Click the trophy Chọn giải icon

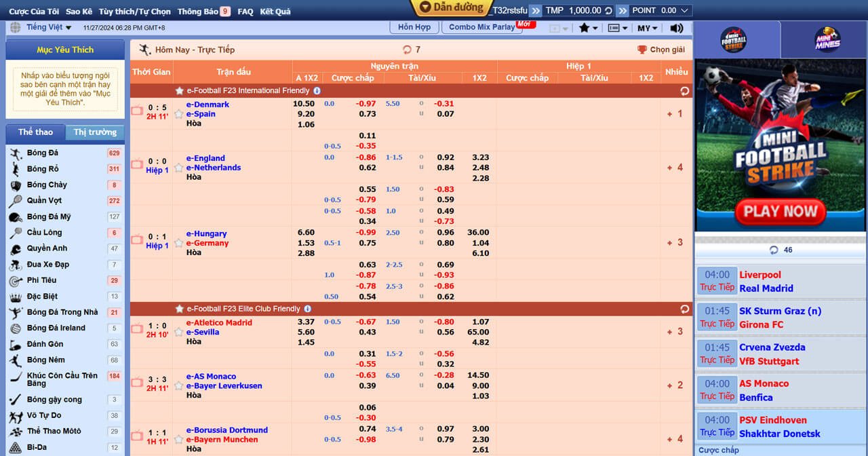coord(642,50)
